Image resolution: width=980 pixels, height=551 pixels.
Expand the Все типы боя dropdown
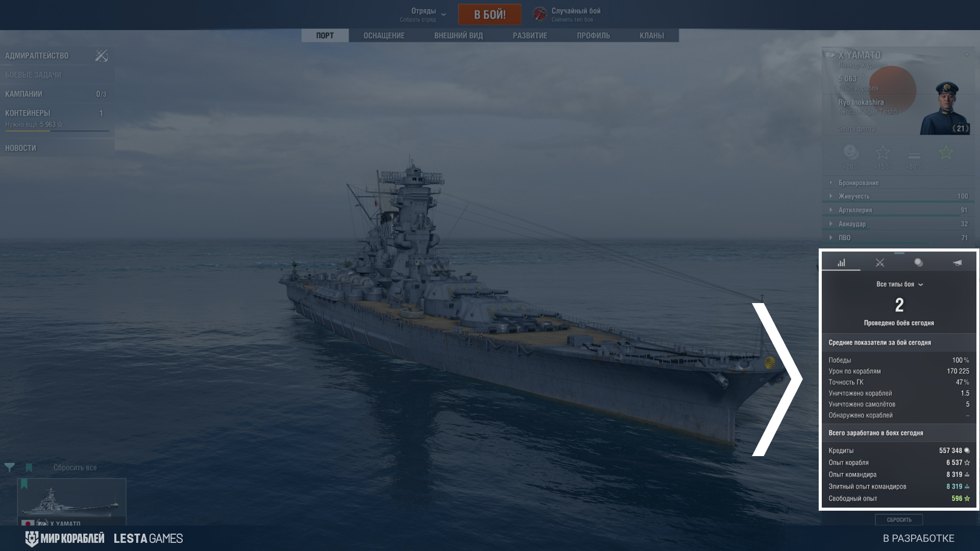click(899, 284)
